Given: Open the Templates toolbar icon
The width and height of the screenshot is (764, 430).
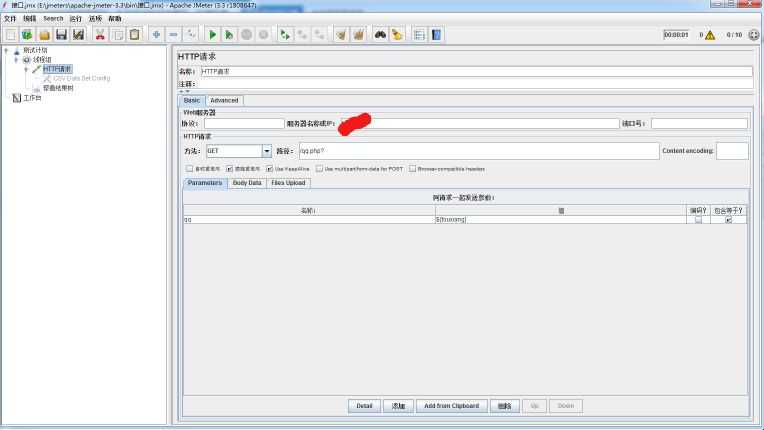Looking at the screenshot, I should coord(27,35).
